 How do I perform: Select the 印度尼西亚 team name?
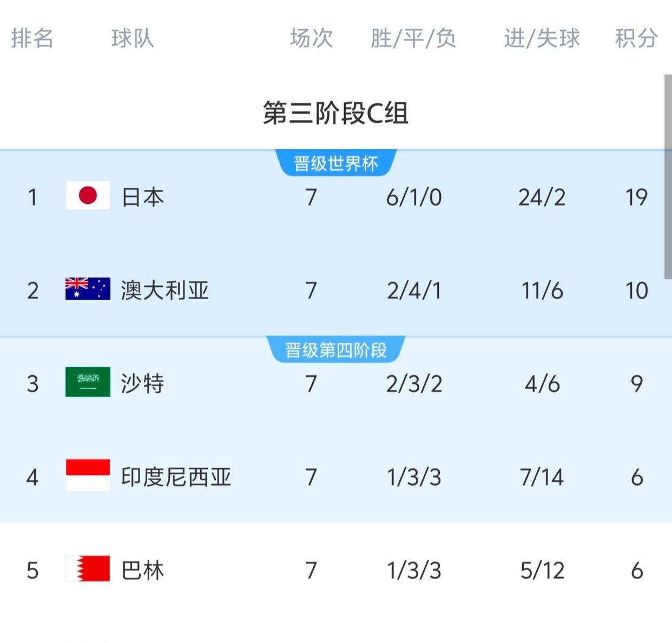[176, 477]
